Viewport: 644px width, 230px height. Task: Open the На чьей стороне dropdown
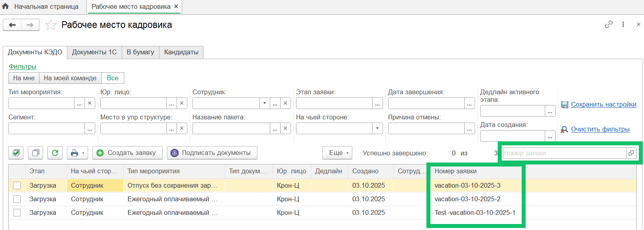pos(377,129)
